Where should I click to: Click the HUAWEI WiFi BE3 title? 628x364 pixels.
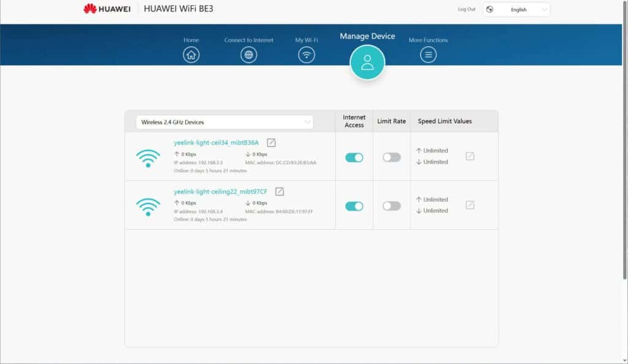tap(178, 9)
